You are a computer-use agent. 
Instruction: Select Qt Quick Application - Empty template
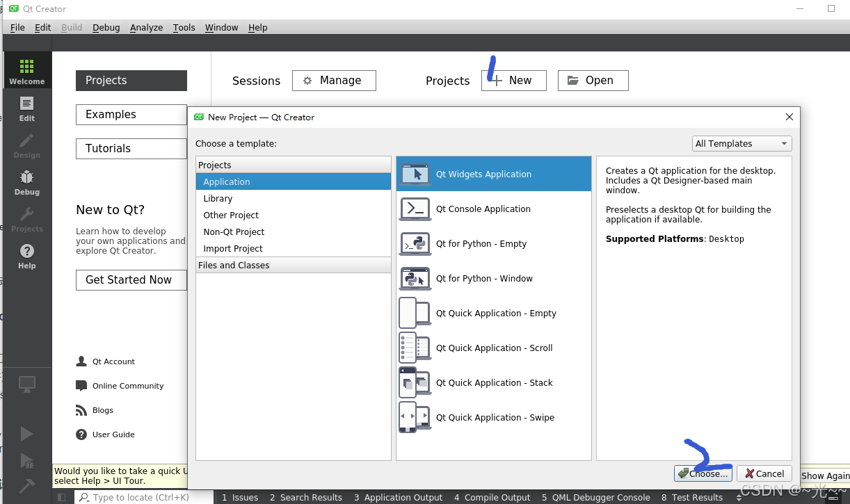494,313
